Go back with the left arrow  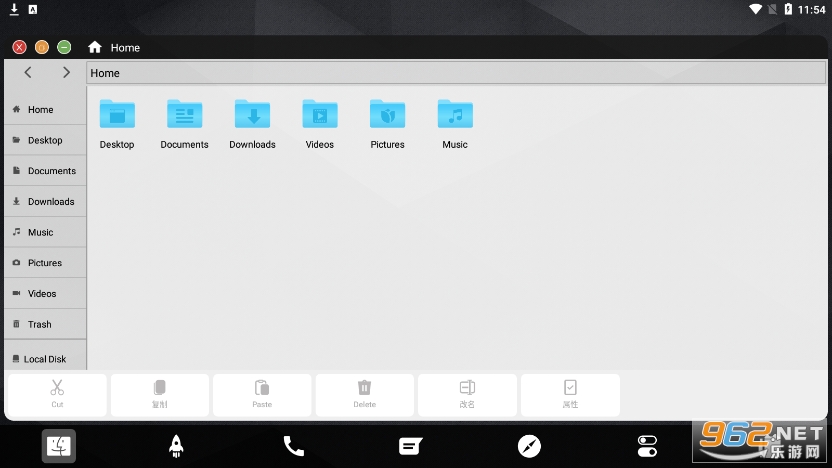click(x=28, y=73)
